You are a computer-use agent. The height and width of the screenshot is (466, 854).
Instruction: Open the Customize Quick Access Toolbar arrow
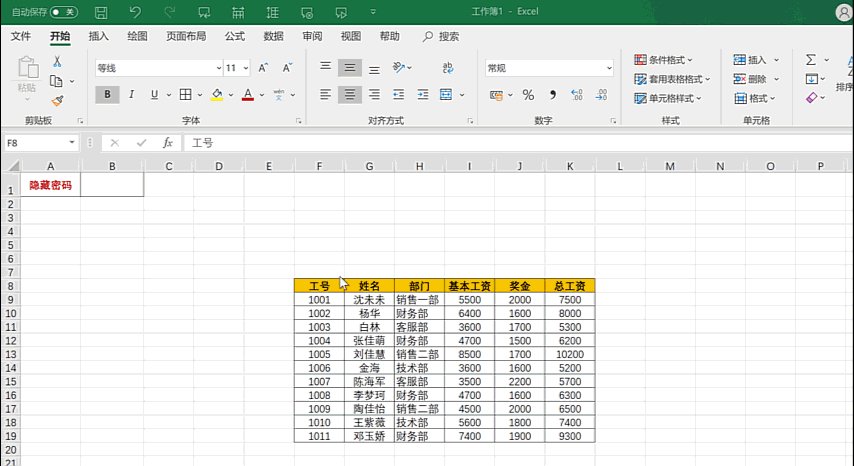(x=373, y=12)
